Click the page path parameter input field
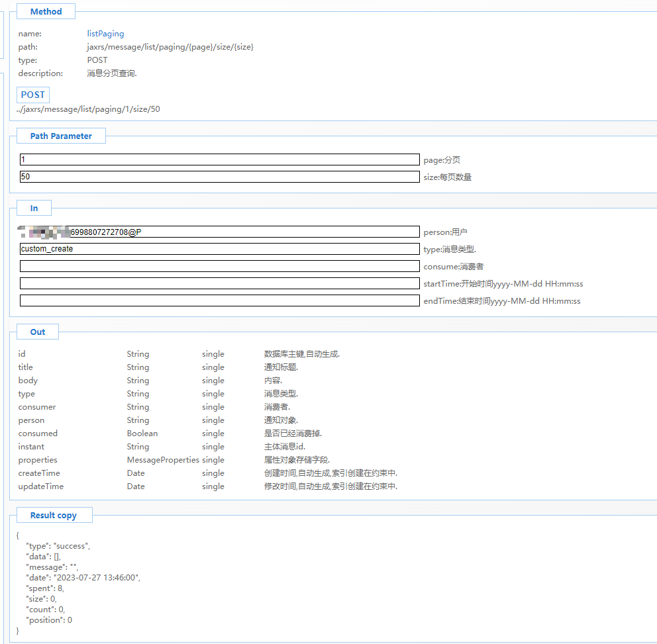The width and height of the screenshot is (657, 644). pos(219,160)
